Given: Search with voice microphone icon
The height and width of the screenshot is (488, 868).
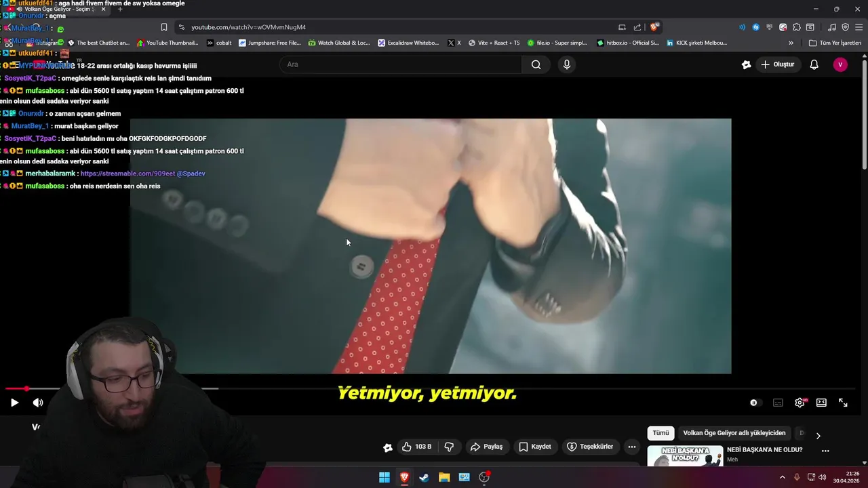Looking at the screenshot, I should click(x=567, y=64).
